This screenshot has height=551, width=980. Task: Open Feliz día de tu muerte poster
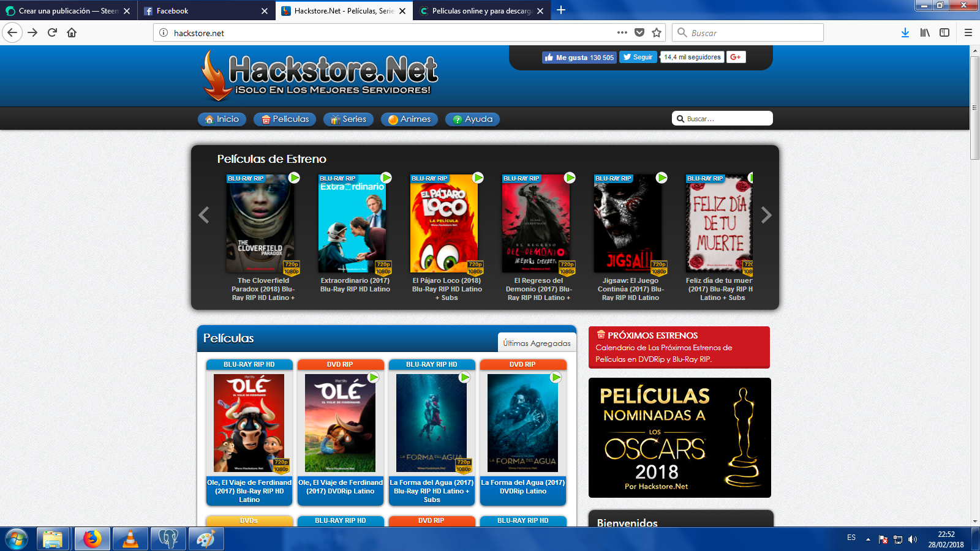[719, 224]
